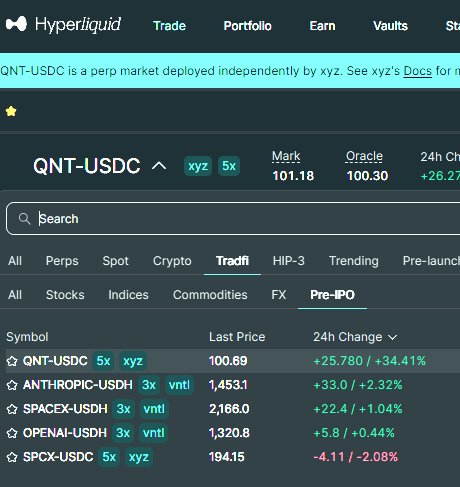
Task: Click the xyz badge beside QNT-USDC header
Action: (x=198, y=166)
